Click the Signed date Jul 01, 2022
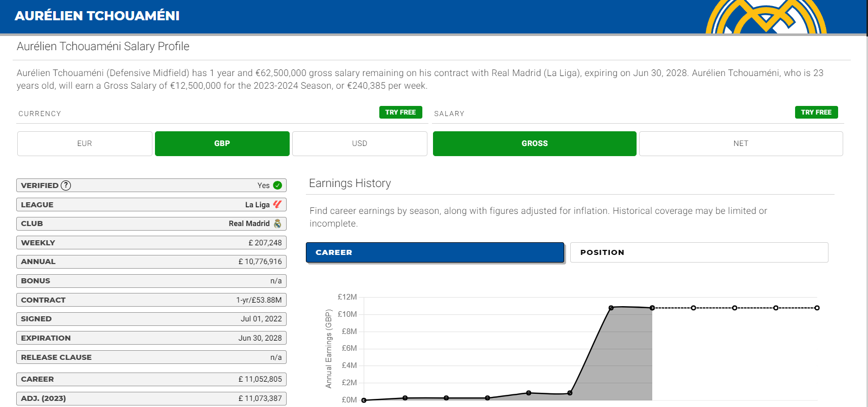Screen dimensions: 868x407 point(261,319)
